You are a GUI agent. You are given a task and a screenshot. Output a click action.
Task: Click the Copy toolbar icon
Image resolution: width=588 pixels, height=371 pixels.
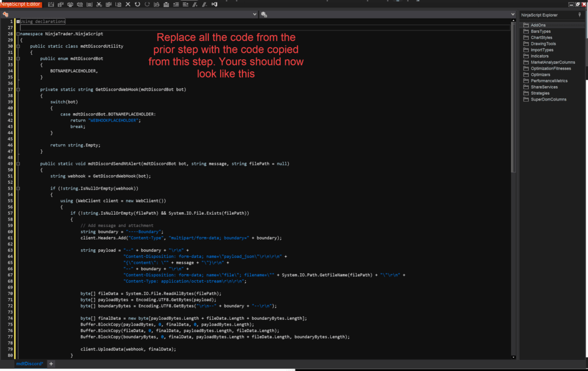pyautogui.click(x=109, y=5)
